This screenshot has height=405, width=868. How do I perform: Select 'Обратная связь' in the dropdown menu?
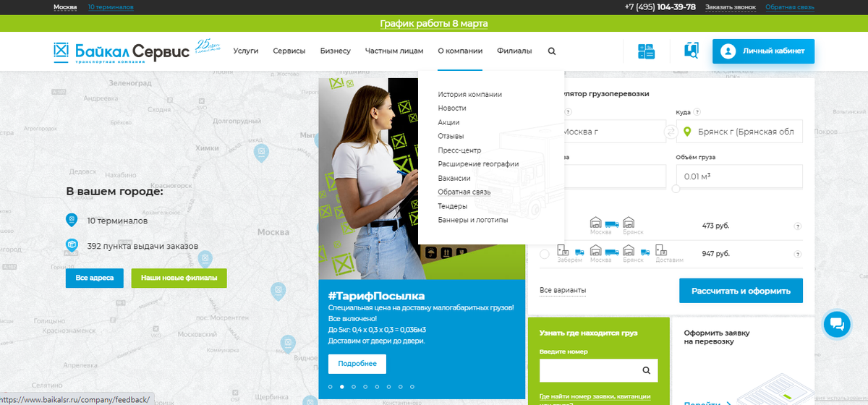[x=464, y=192]
